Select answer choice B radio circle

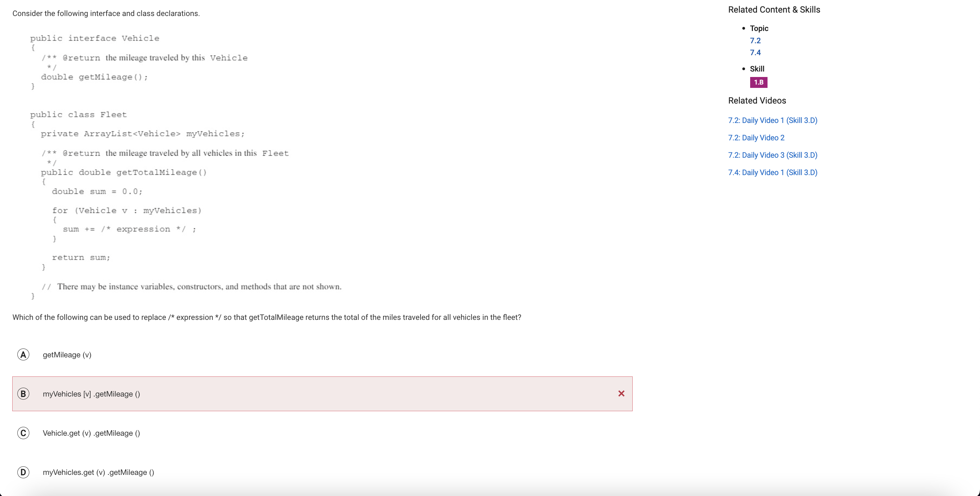click(23, 394)
